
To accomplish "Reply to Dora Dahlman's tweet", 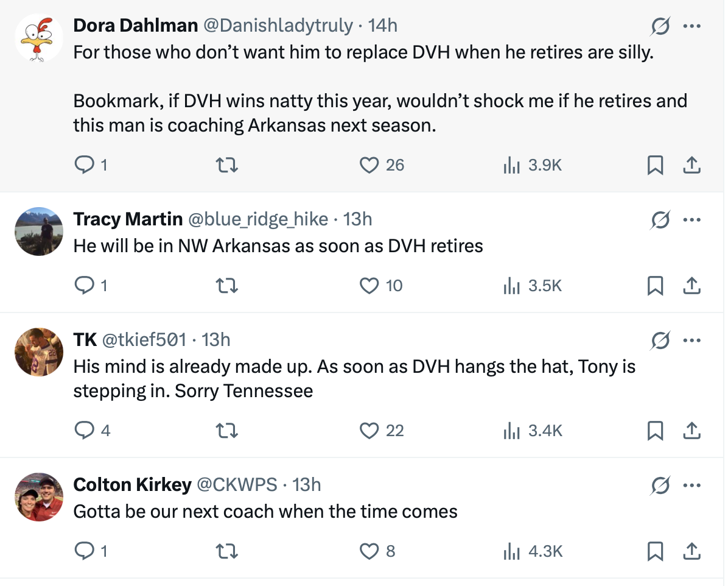I will (x=83, y=164).
